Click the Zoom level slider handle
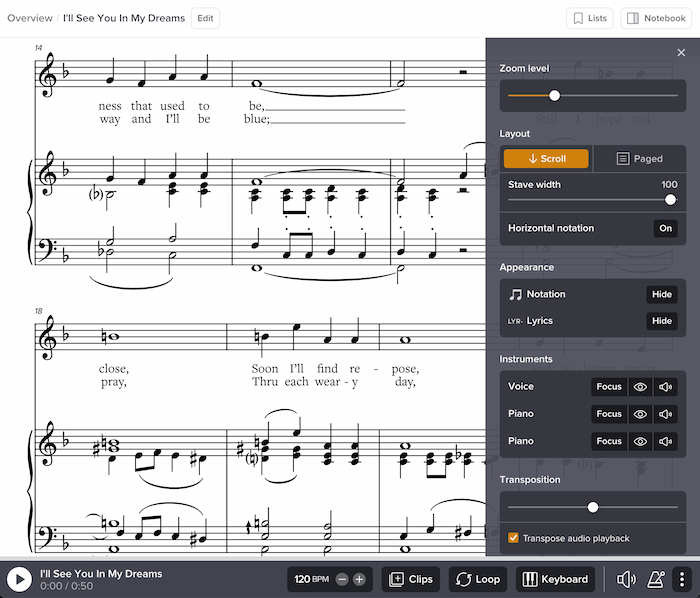The height and width of the screenshot is (598, 700). pyautogui.click(x=554, y=96)
